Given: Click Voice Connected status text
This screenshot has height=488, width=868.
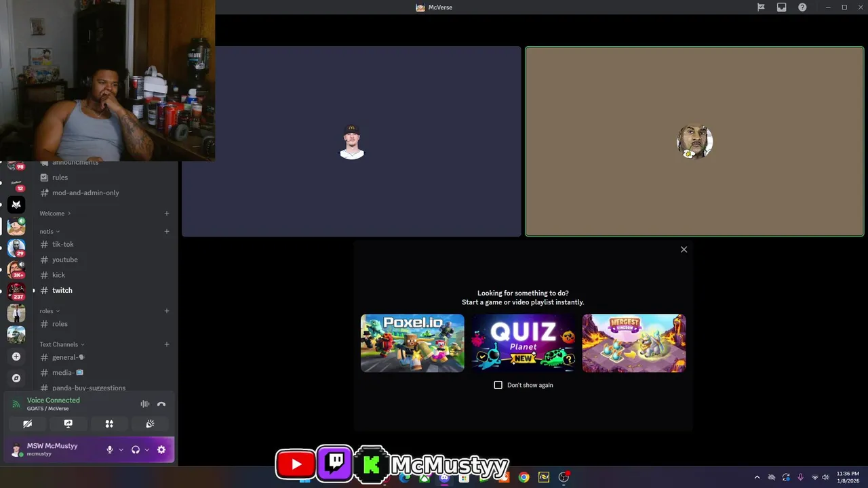Looking at the screenshot, I should tap(53, 400).
